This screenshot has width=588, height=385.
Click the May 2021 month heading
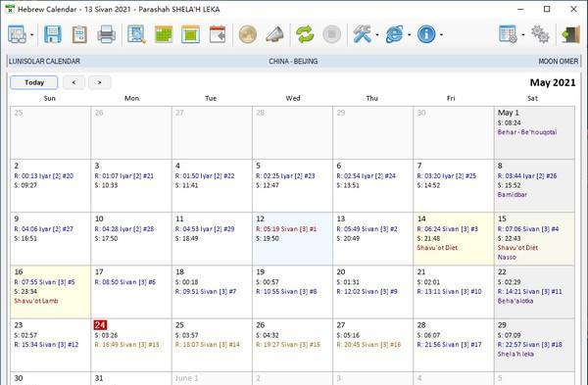tap(553, 82)
